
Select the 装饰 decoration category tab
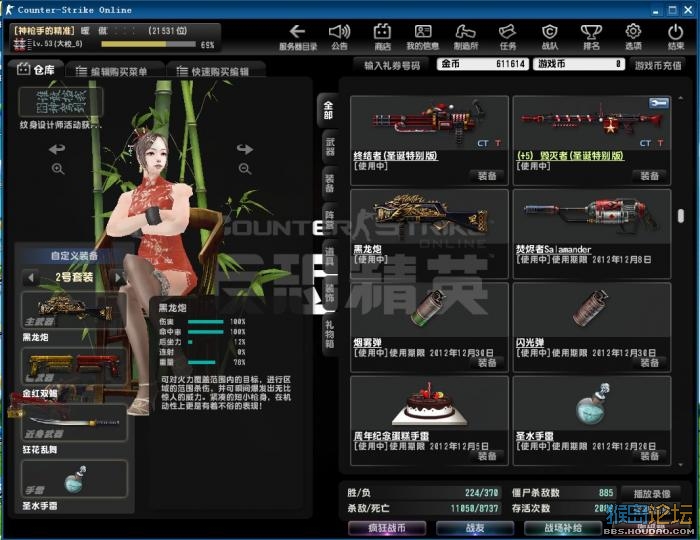pyautogui.click(x=329, y=293)
